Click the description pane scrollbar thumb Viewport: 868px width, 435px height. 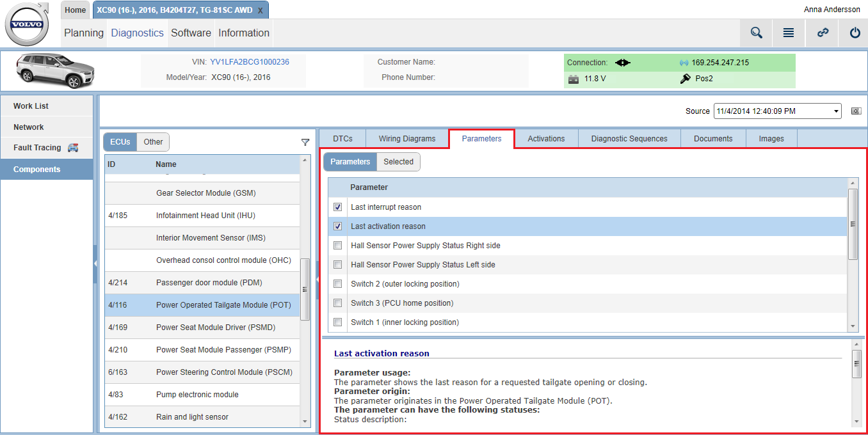point(856,364)
